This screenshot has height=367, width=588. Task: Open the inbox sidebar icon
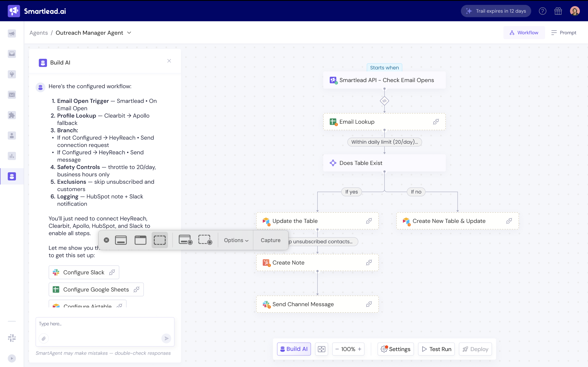pos(12,54)
